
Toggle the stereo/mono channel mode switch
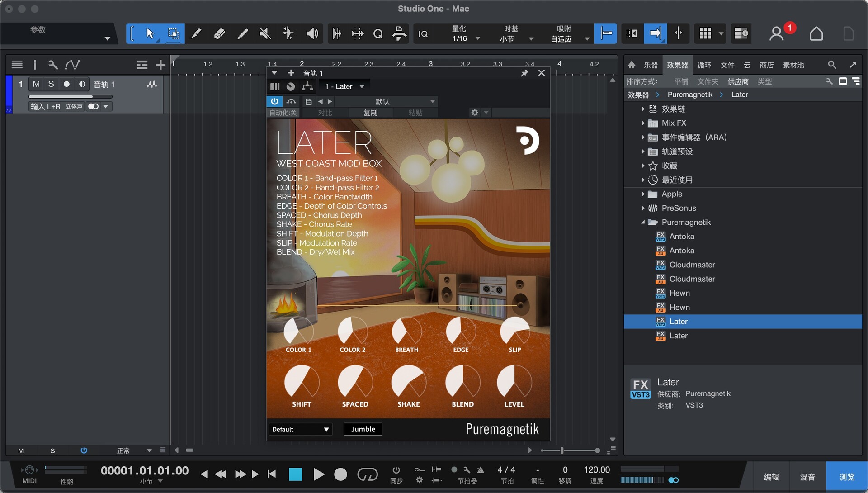[x=94, y=106]
